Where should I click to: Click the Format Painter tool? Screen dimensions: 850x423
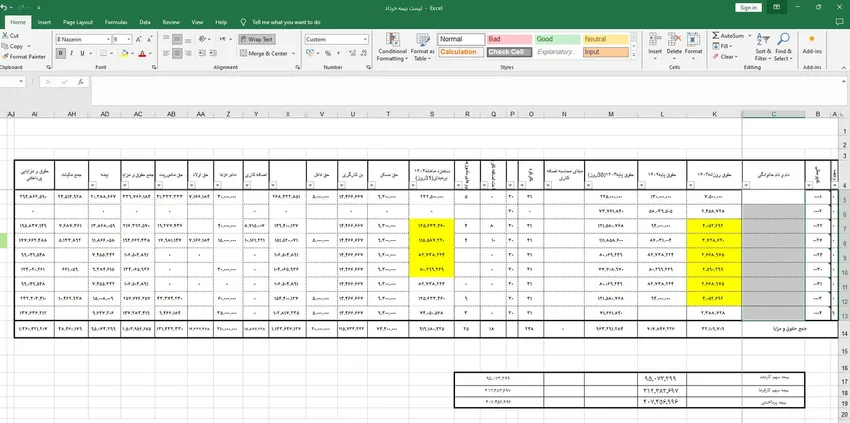pos(26,56)
